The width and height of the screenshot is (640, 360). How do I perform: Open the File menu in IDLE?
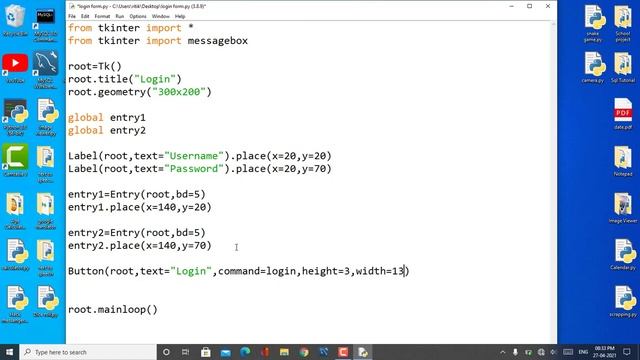pos(72,16)
